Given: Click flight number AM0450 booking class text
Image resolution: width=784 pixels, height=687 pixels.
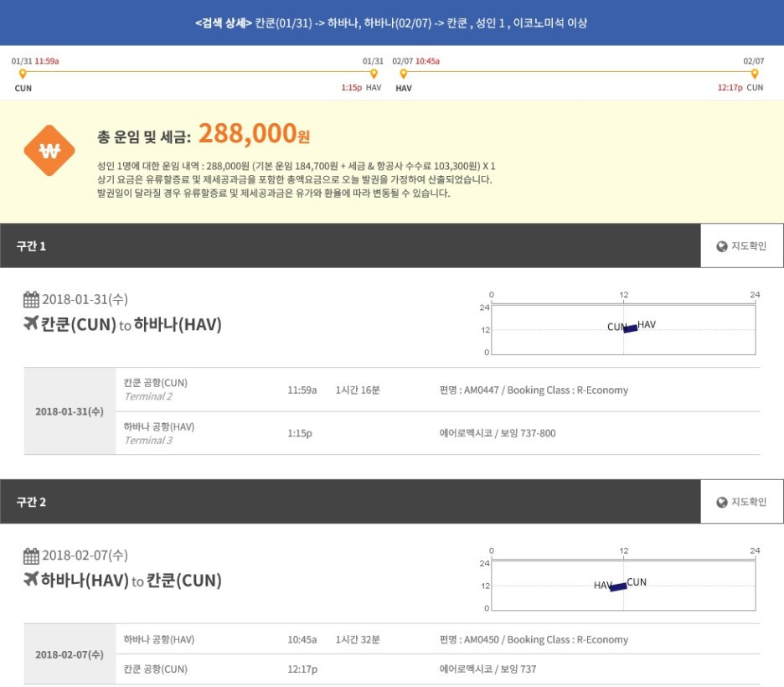Looking at the screenshot, I should point(534,639).
